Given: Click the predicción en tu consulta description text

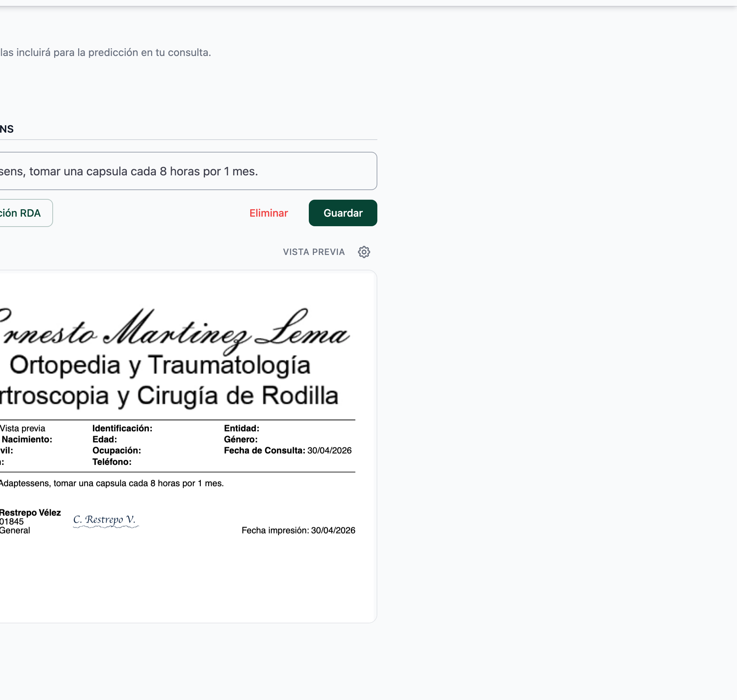Looking at the screenshot, I should (106, 52).
